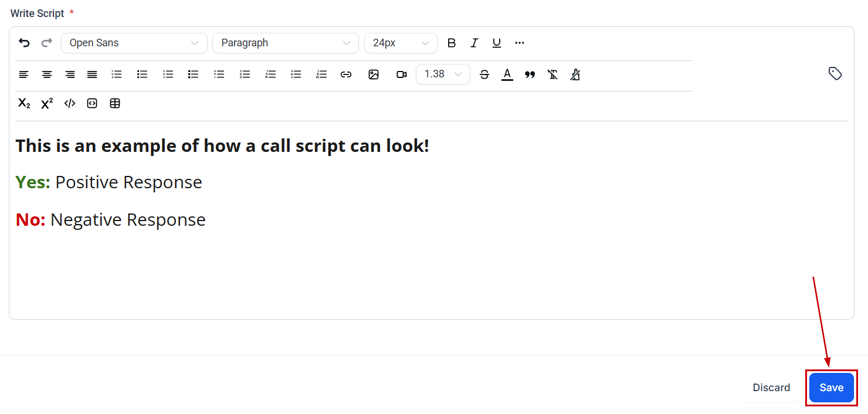Click the 'Negative Response' text
This screenshot has width=868, height=414.
[128, 220]
